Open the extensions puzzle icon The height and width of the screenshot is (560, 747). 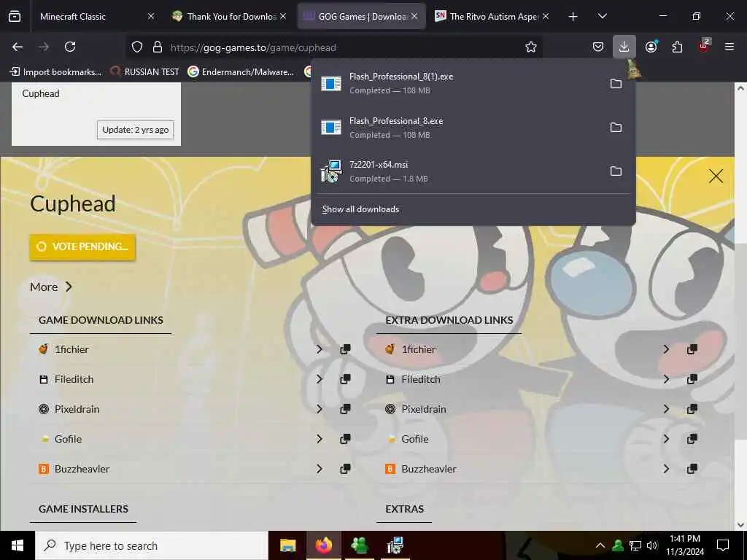coord(677,47)
